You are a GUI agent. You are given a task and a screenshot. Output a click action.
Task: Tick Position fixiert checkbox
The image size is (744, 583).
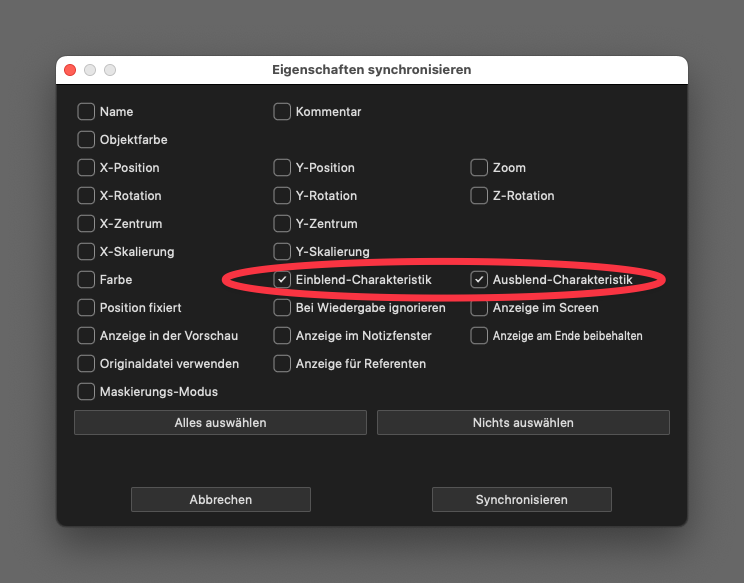click(86, 308)
